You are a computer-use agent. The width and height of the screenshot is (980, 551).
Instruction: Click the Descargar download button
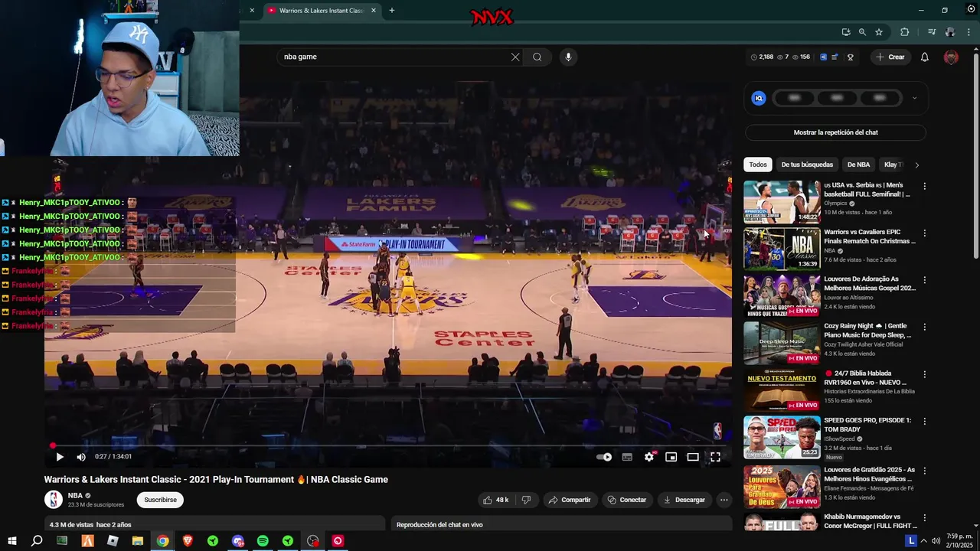point(684,500)
